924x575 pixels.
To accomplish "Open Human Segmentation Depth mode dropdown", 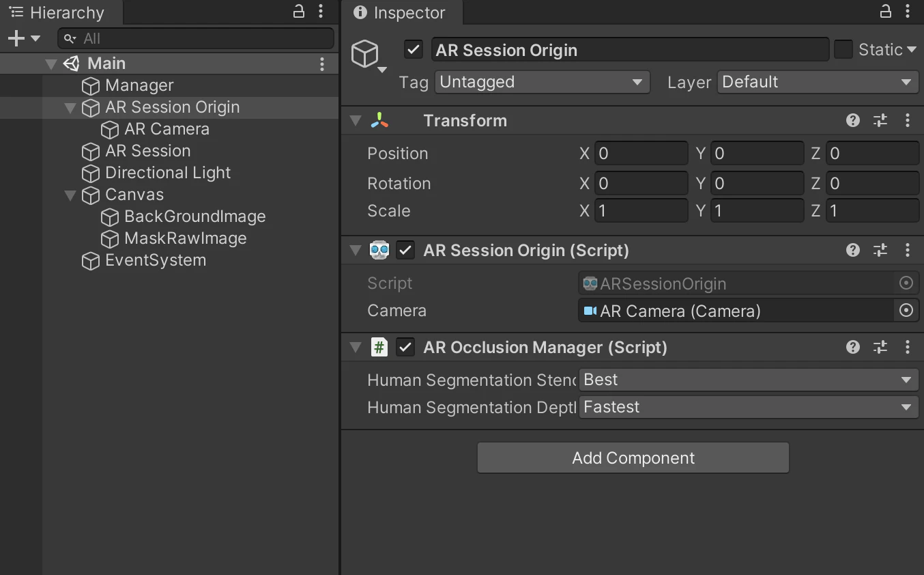I will 749,407.
